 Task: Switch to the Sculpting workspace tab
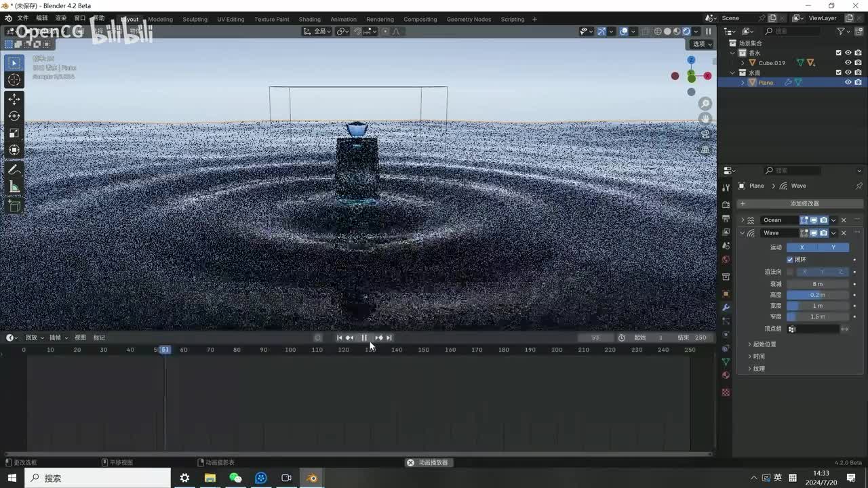(x=195, y=19)
